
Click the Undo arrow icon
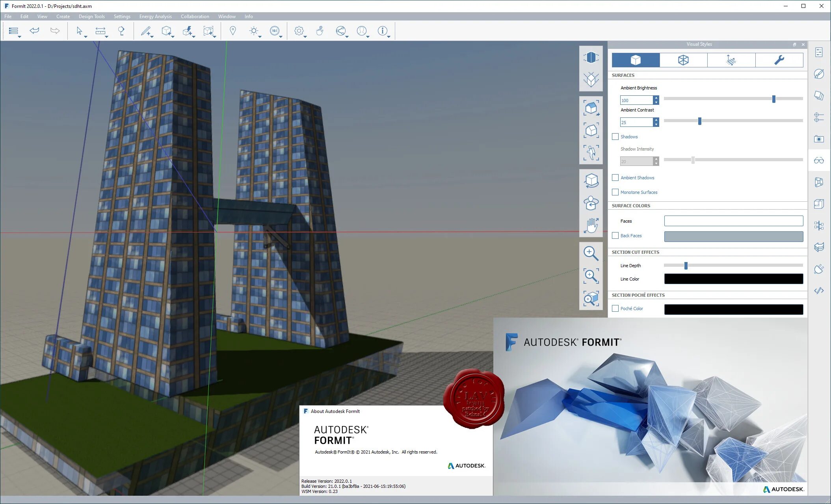coord(35,30)
